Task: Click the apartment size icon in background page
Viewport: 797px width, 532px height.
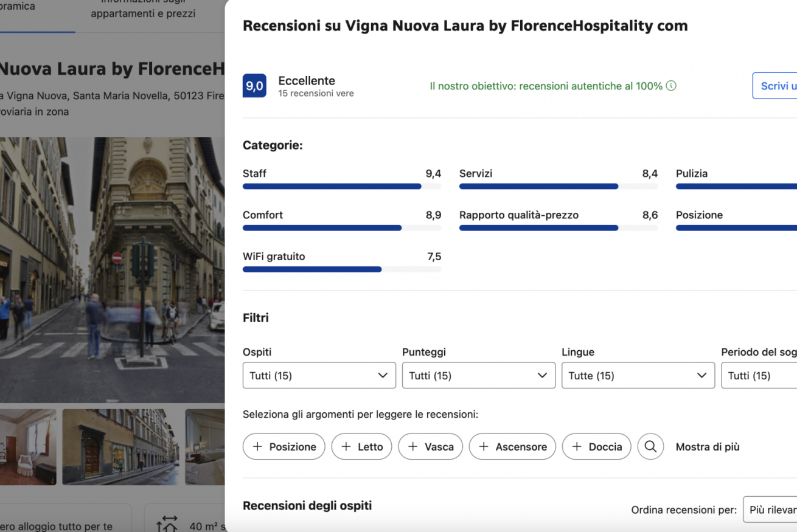Action: click(167, 524)
